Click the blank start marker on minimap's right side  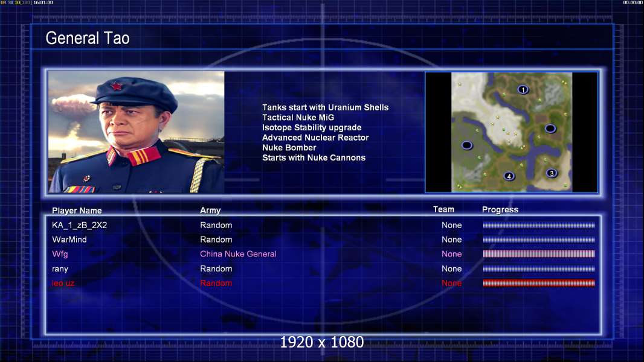click(550, 129)
